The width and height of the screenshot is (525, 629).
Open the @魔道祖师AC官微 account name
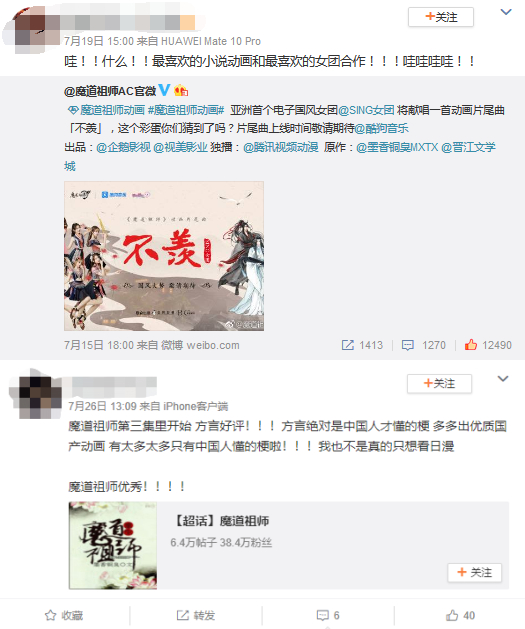[x=110, y=91]
